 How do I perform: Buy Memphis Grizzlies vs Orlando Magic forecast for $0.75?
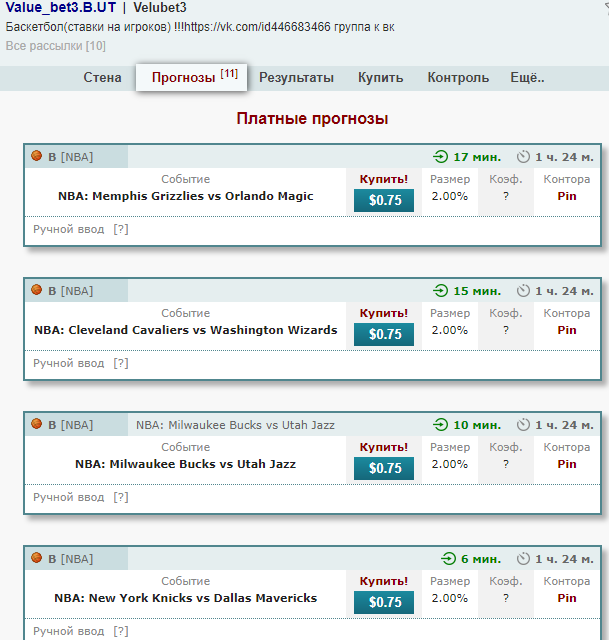(384, 200)
